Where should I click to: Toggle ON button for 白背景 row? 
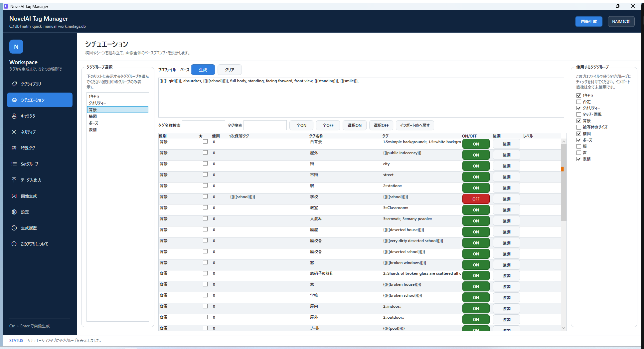(476, 144)
